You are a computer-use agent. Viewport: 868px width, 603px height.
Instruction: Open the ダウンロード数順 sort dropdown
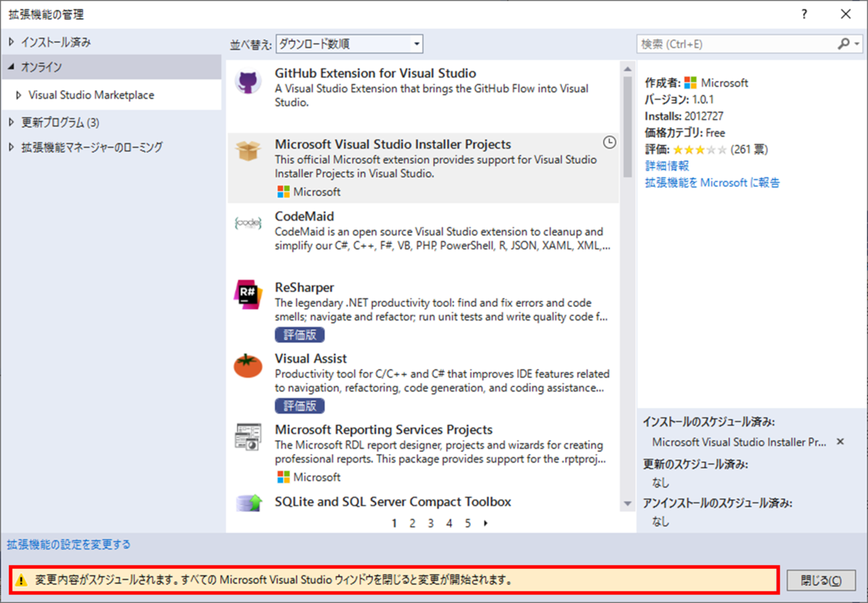coord(349,44)
